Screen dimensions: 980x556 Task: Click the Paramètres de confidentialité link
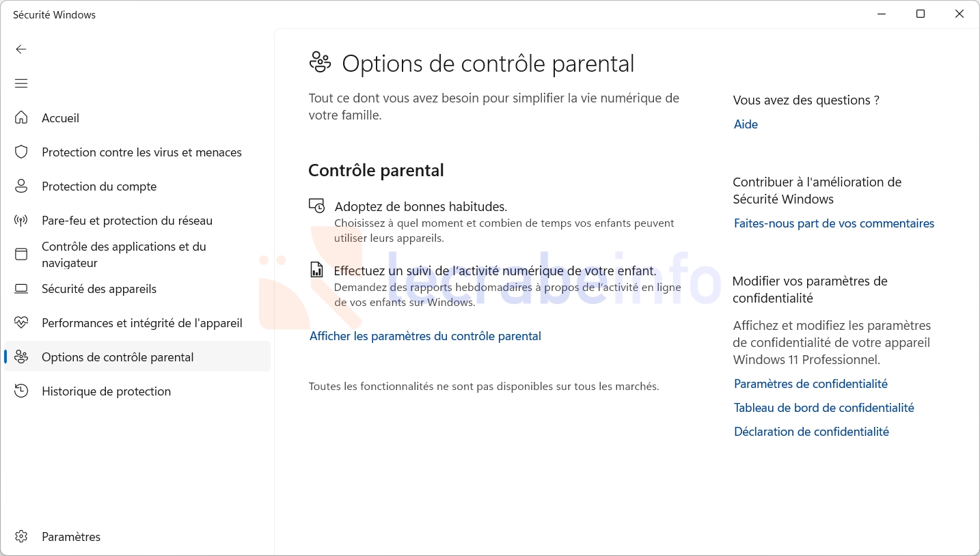[811, 384]
